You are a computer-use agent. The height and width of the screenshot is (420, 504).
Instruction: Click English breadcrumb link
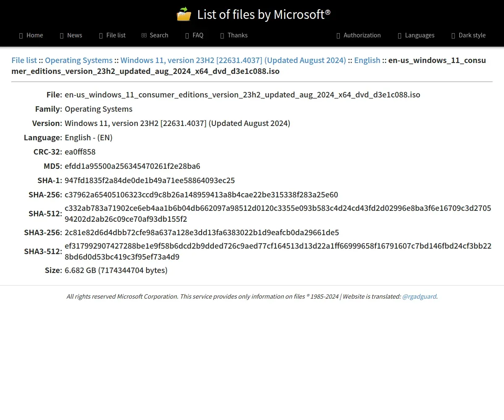(x=367, y=60)
